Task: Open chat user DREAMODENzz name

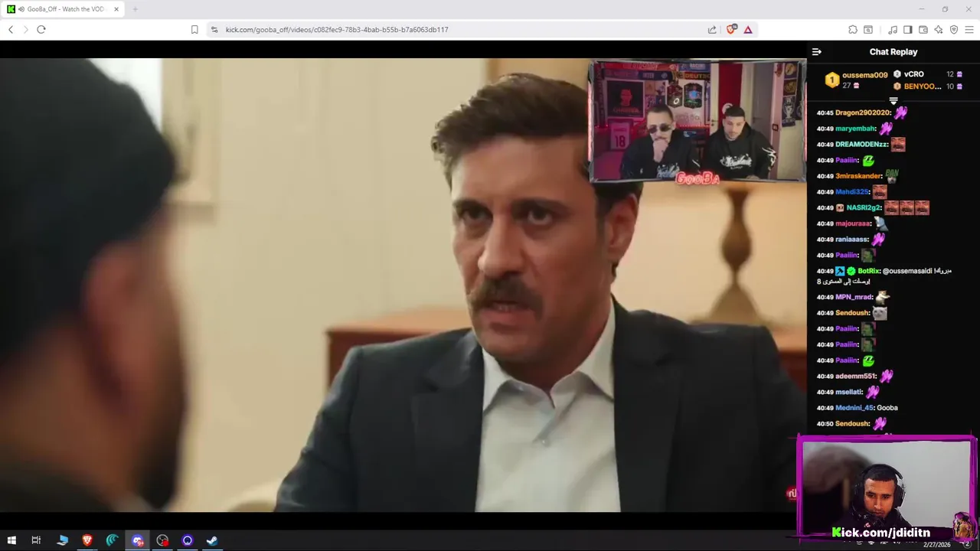Action: [x=861, y=145]
